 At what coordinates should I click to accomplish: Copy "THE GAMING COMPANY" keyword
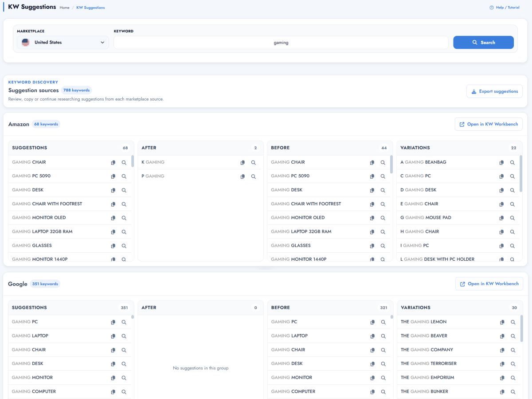[502, 350]
